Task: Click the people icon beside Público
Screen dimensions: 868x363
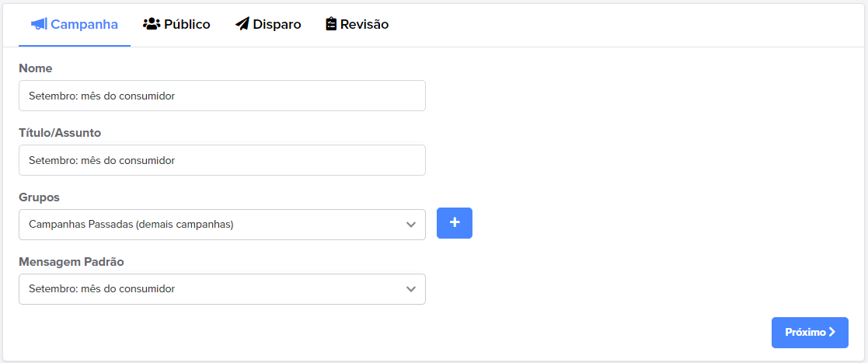Action: click(x=151, y=24)
